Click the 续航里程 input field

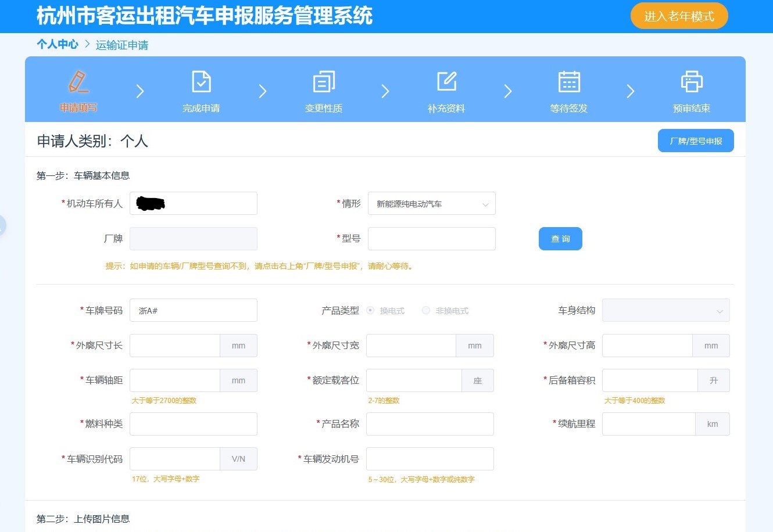649,424
